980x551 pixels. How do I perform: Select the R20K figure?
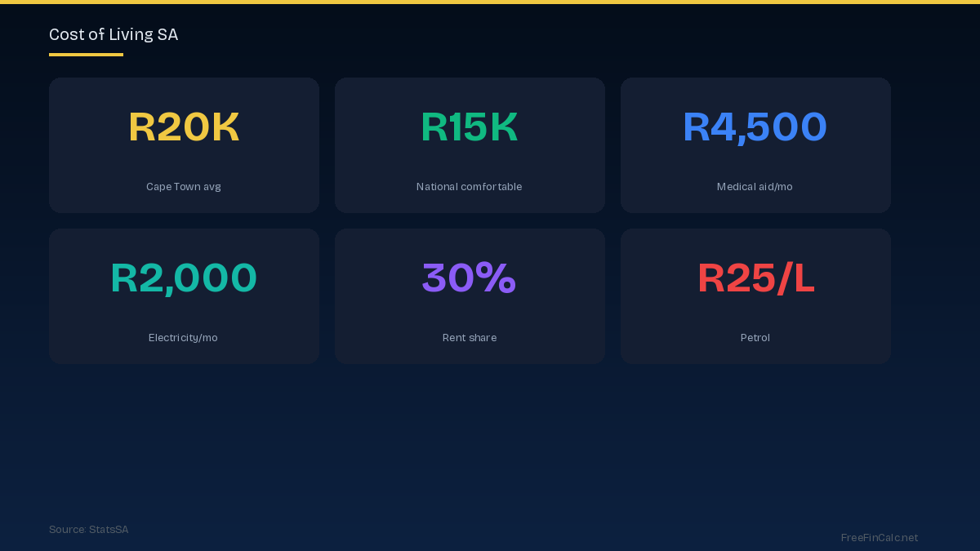click(x=184, y=127)
